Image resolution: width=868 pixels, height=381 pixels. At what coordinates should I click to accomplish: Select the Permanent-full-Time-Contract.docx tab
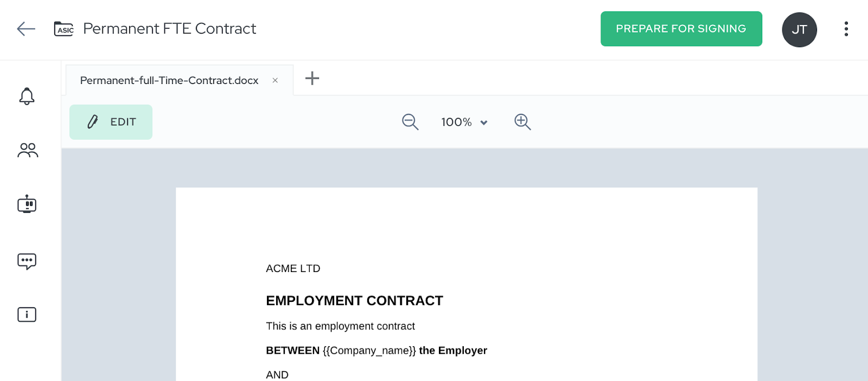(168, 80)
